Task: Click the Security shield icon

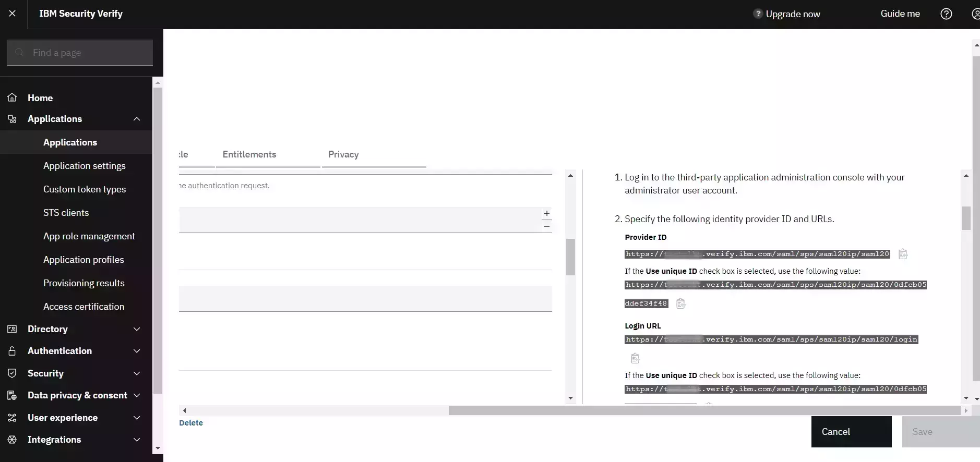Action: tap(12, 373)
